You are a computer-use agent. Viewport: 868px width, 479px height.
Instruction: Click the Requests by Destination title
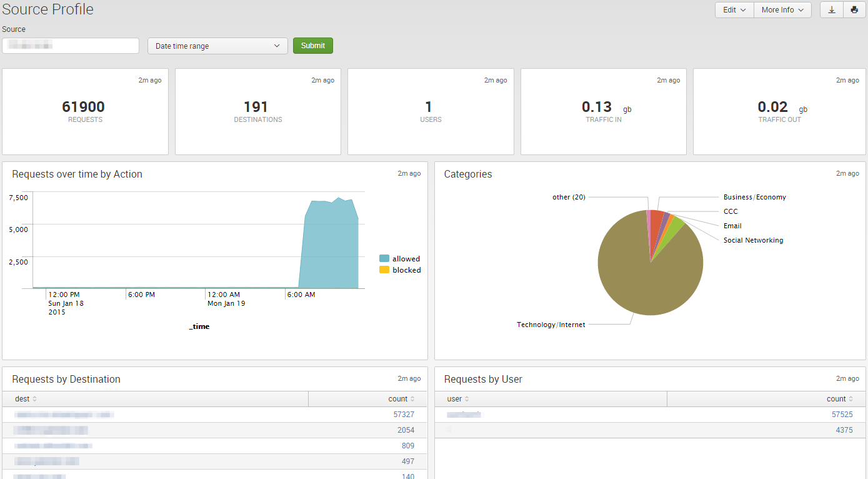(x=66, y=380)
